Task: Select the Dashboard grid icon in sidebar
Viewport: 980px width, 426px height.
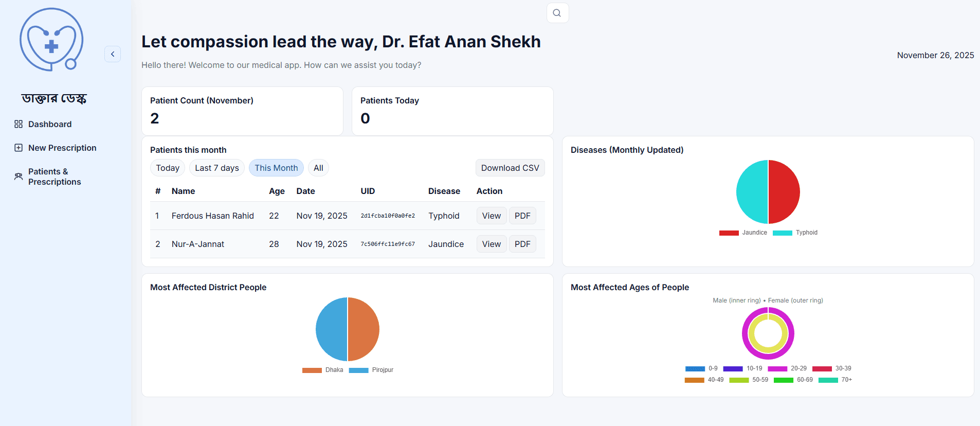Action: click(x=19, y=124)
